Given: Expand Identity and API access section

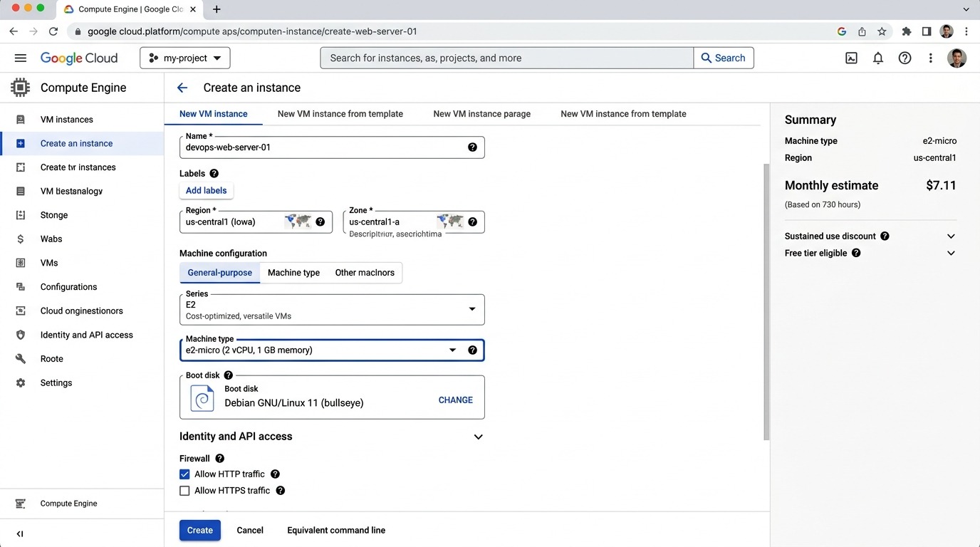Looking at the screenshot, I should tap(478, 437).
